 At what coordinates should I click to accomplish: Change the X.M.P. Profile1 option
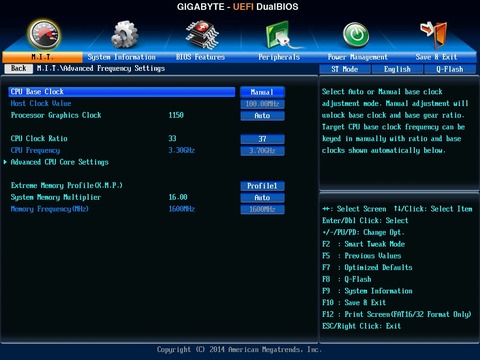coord(262,186)
